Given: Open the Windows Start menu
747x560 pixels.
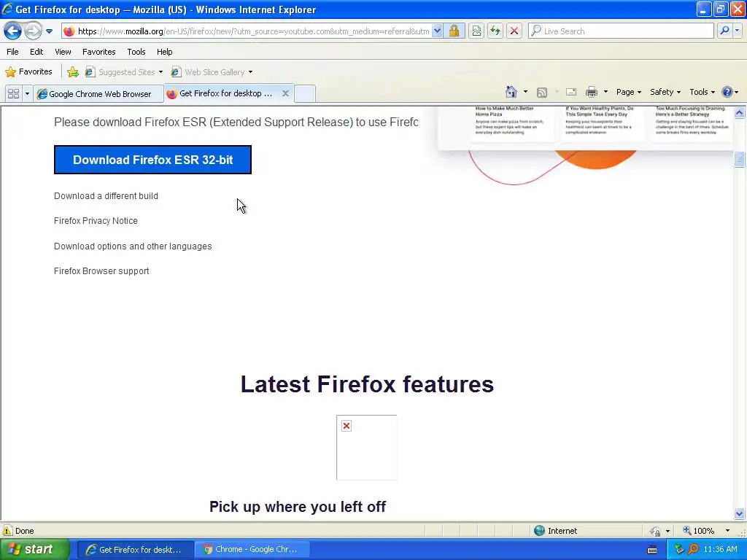Looking at the screenshot, I should tap(34, 550).
